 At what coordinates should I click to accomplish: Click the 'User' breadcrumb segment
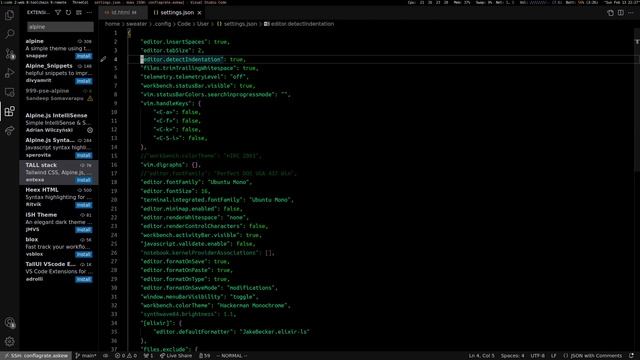tap(203, 24)
